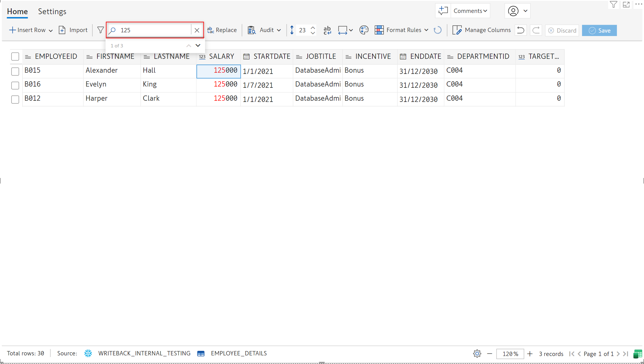Open the settings gear in status bar
Viewport: 644px width, 364px height.
[x=477, y=354]
